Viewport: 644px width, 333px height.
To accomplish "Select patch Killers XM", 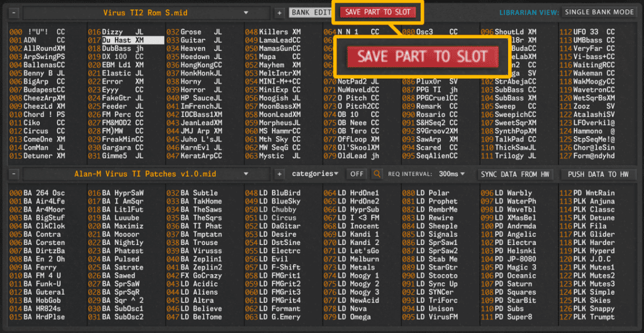I will coord(273,31).
